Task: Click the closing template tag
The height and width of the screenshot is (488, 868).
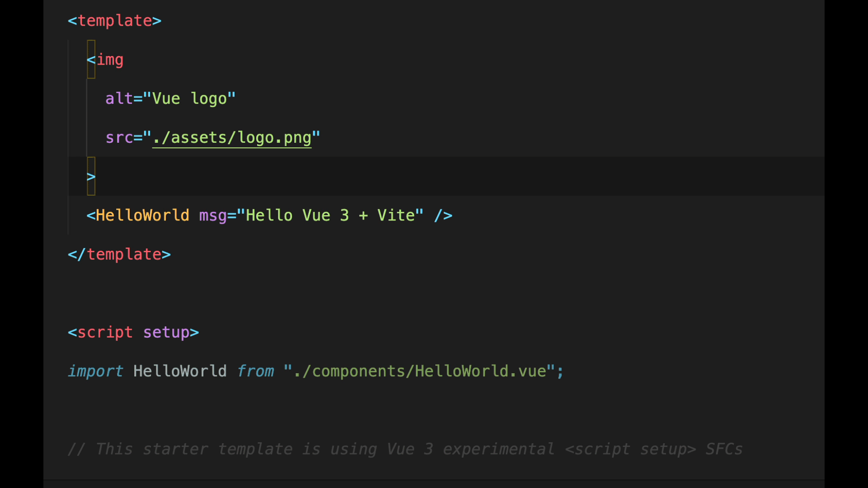Action: [119, 254]
